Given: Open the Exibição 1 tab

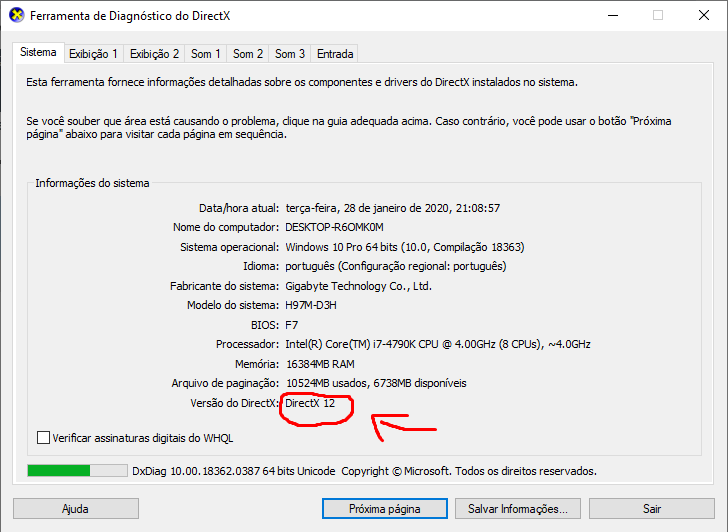Looking at the screenshot, I should 93,54.
